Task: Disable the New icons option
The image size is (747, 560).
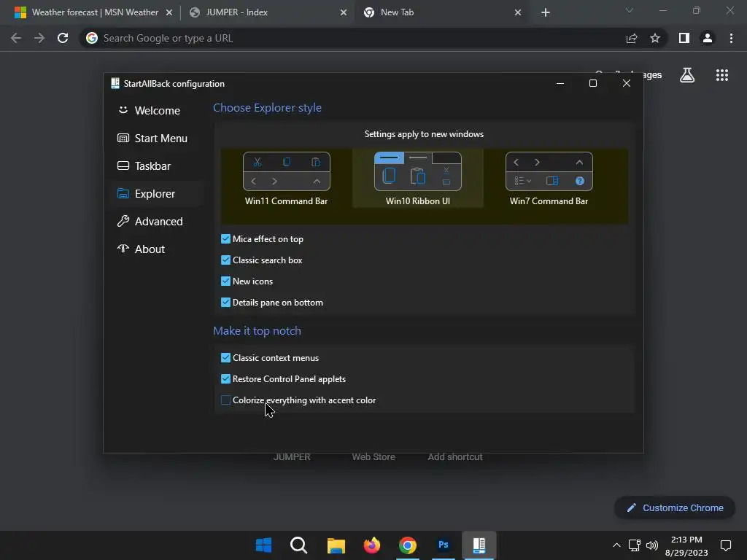Action: tap(226, 281)
